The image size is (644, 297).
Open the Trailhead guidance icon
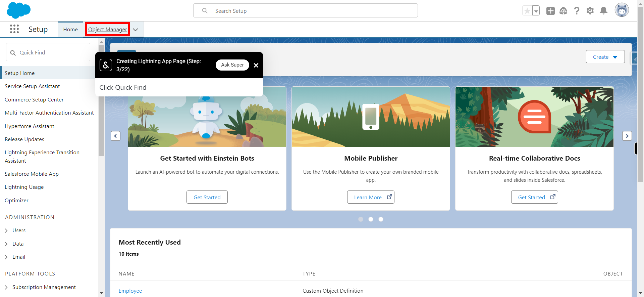coord(563,11)
